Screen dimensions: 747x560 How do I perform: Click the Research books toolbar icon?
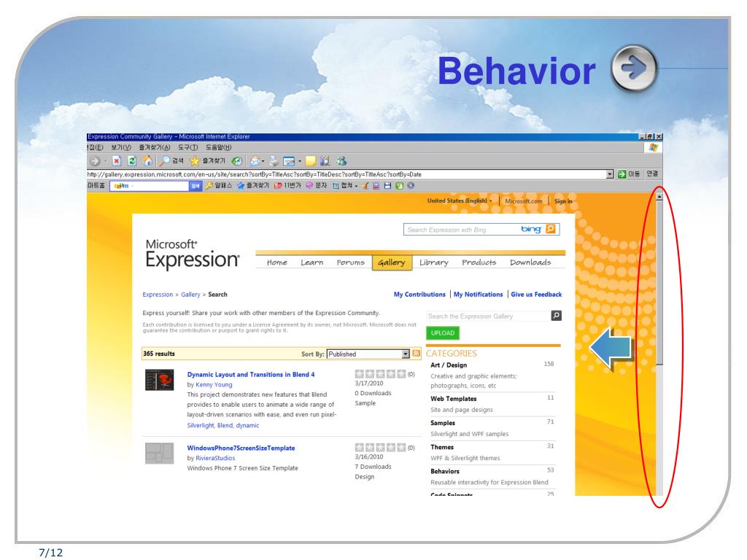coord(325,161)
